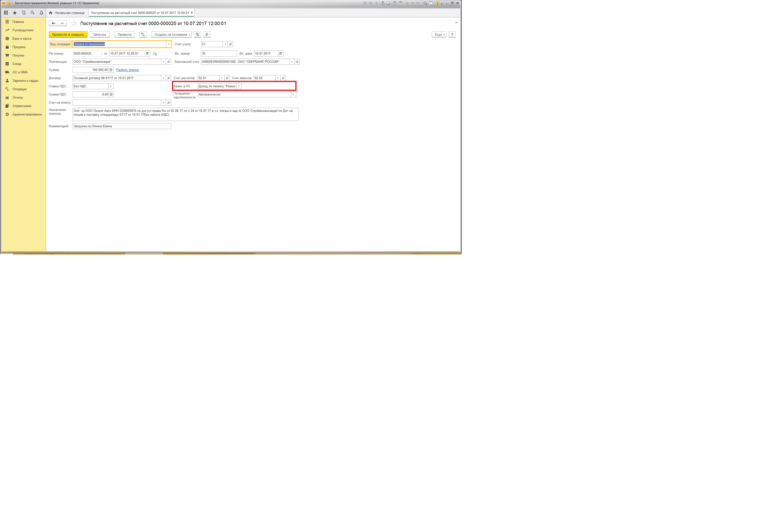This screenshot has width=759, height=532.
Task: Open the date picker for Вх. дата field
Action: pos(280,54)
